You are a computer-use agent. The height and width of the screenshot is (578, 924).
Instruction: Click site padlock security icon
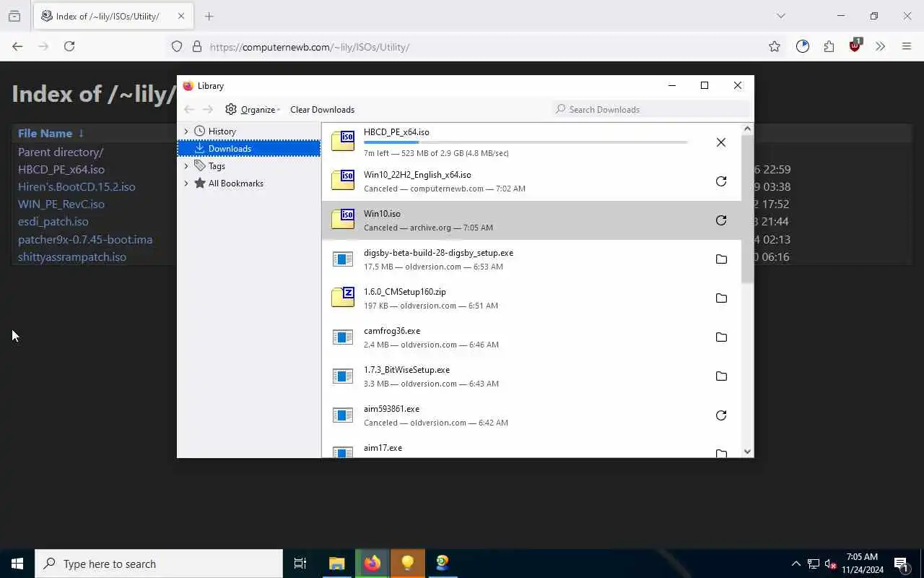tap(196, 47)
